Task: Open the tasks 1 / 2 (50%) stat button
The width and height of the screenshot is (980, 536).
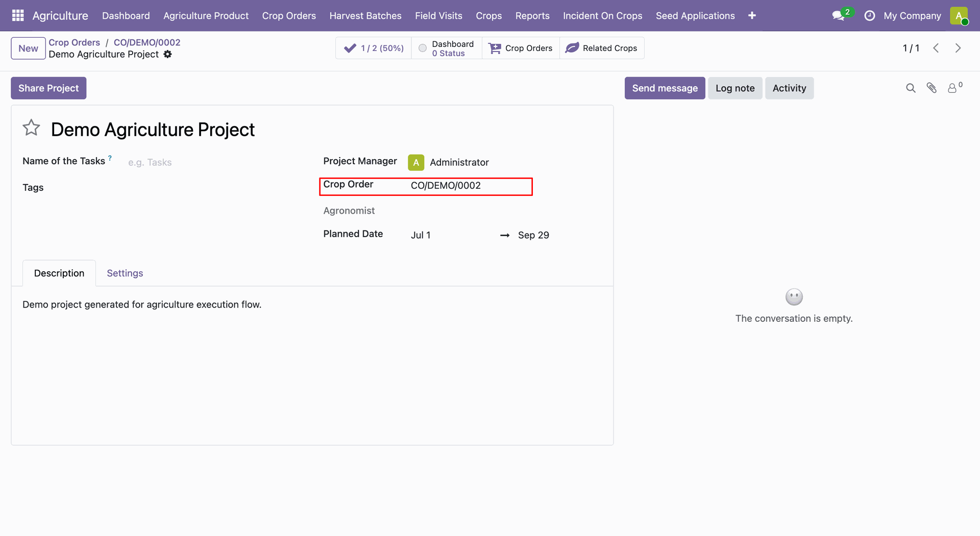Action: 374,48
